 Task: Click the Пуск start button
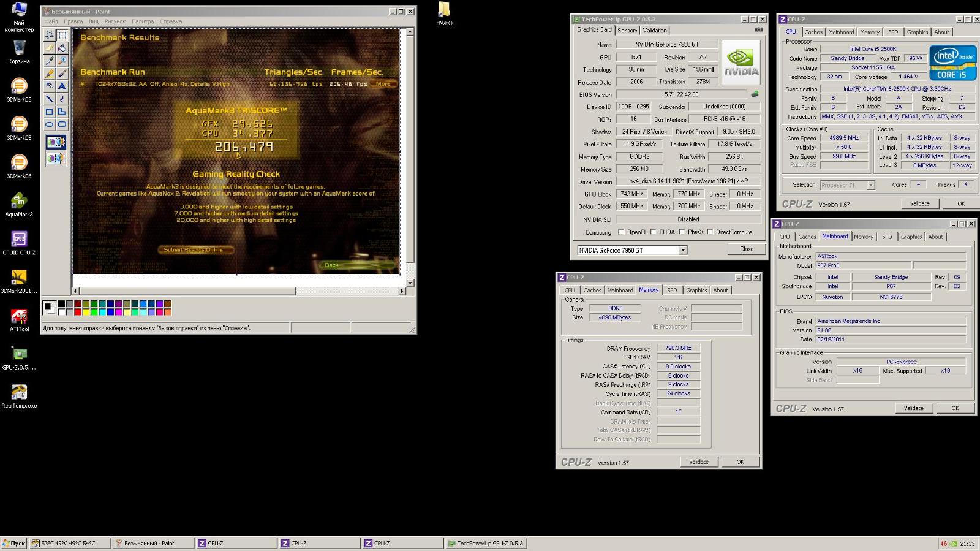[14, 543]
